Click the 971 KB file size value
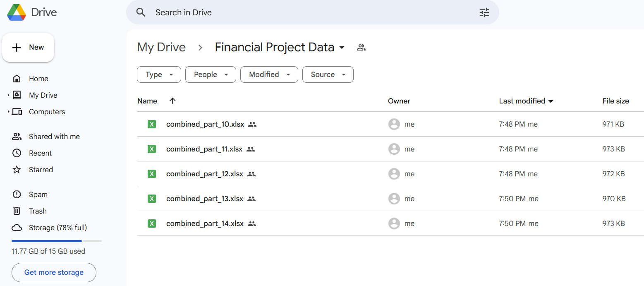Screen dimensions: 644x286 (x=613, y=124)
